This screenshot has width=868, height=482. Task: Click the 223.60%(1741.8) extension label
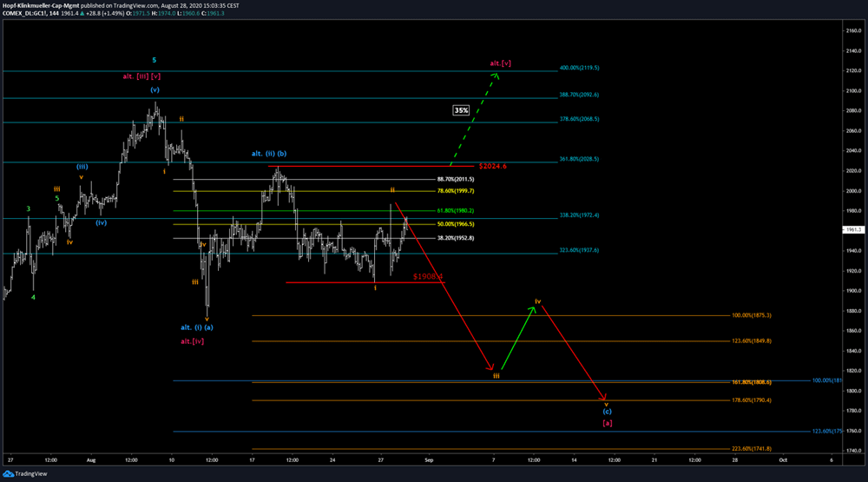(750, 449)
